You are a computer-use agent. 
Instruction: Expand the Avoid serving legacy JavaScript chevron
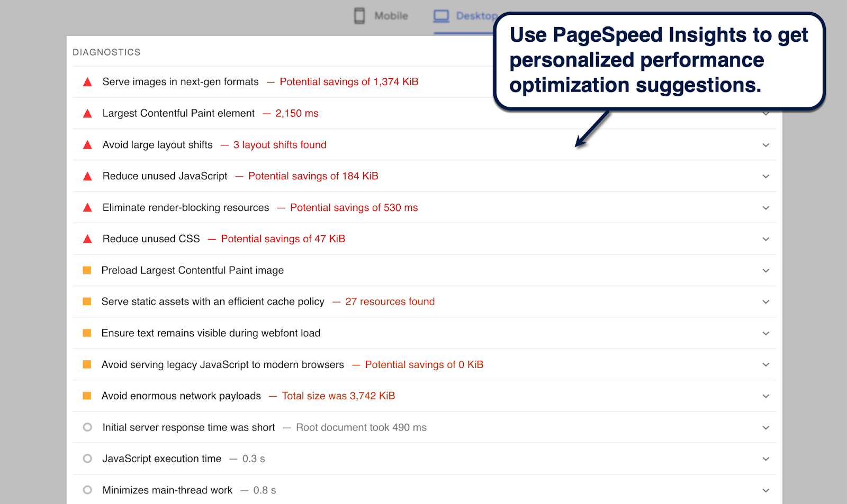click(765, 365)
